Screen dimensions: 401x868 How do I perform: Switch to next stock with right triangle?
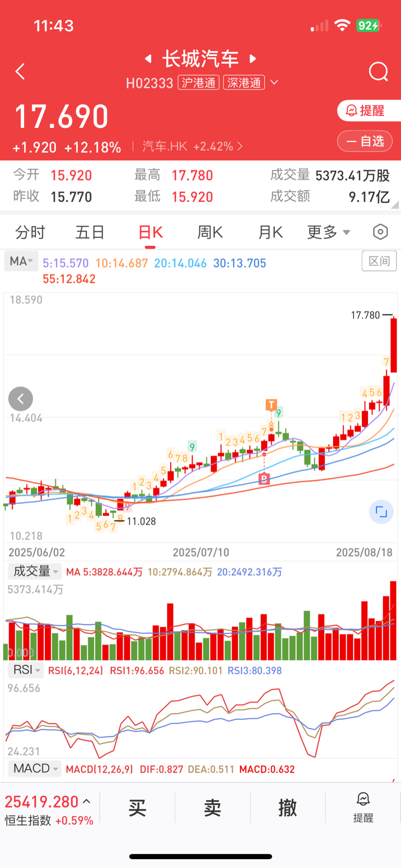(253, 59)
